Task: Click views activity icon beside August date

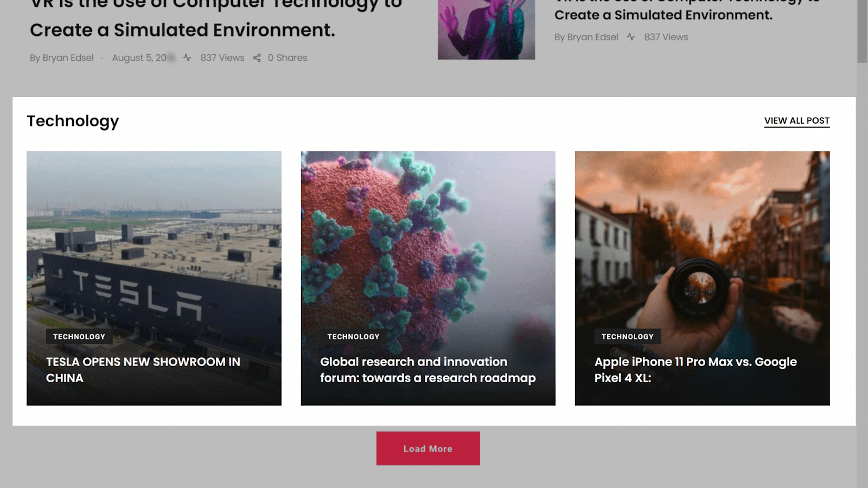Action: (187, 57)
